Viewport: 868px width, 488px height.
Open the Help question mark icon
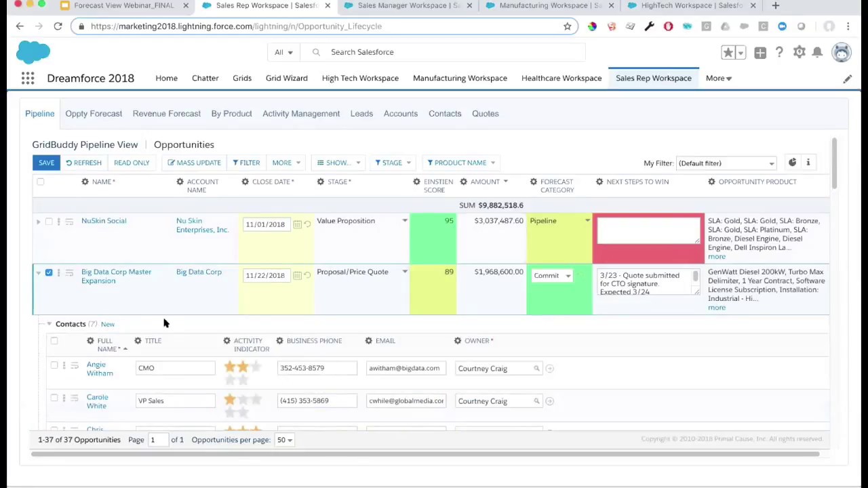[779, 52]
